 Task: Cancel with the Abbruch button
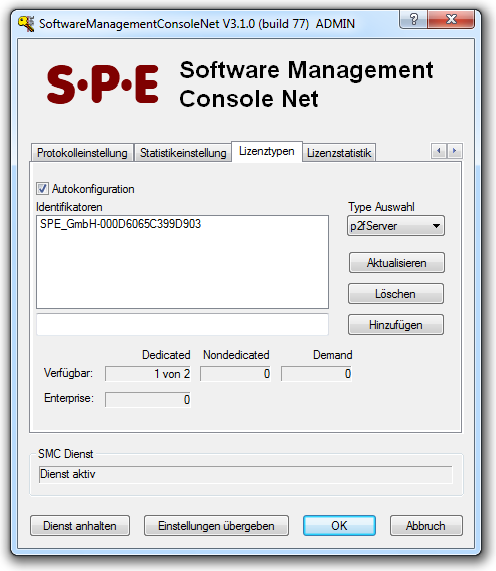(x=426, y=525)
